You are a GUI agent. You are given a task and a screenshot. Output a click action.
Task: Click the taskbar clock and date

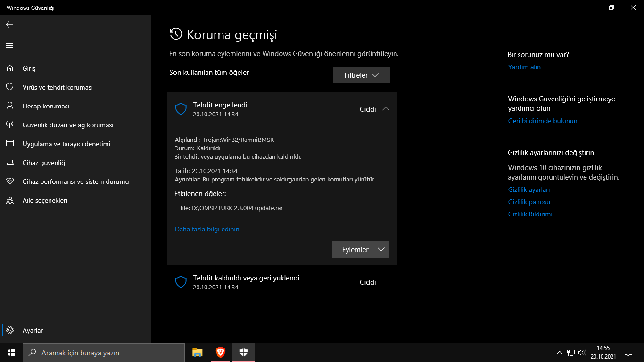(x=603, y=353)
